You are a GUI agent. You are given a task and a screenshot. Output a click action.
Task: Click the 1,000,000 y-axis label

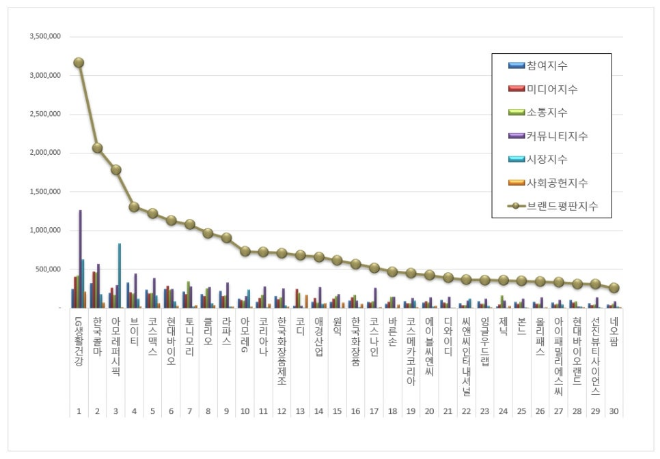[x=44, y=231]
